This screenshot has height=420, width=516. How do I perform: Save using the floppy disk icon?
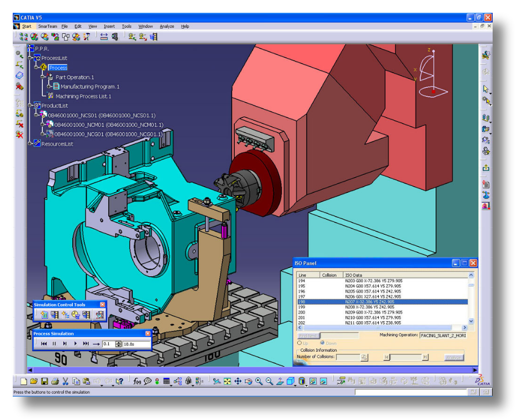click(44, 381)
